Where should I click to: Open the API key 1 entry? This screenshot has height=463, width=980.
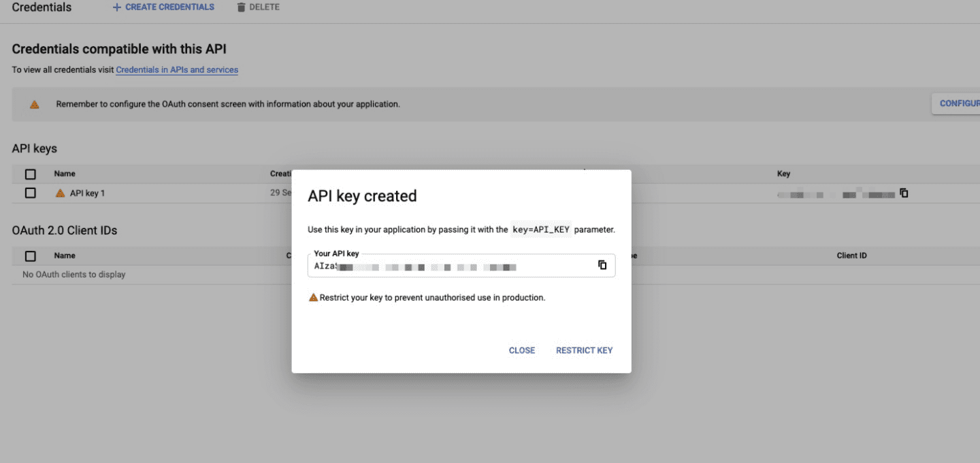[x=87, y=193]
